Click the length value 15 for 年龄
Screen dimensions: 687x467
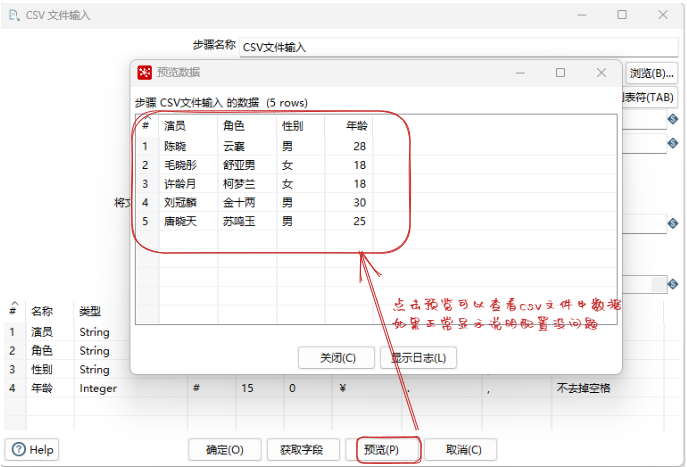click(x=247, y=388)
